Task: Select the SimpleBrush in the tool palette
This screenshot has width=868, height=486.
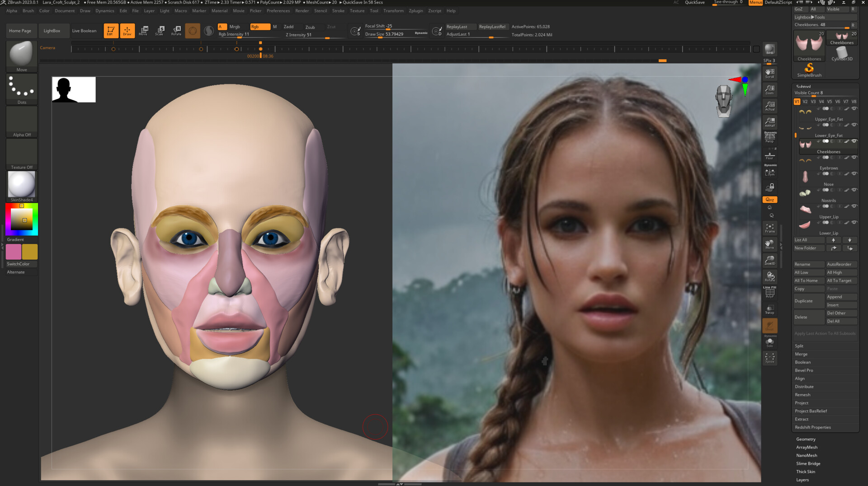Action: pos(810,69)
